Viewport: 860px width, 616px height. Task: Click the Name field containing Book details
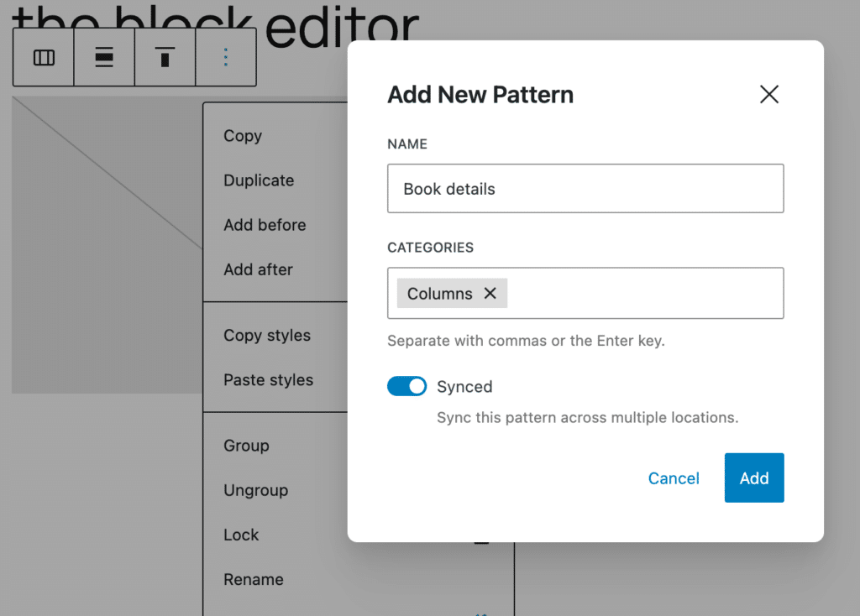click(x=585, y=188)
